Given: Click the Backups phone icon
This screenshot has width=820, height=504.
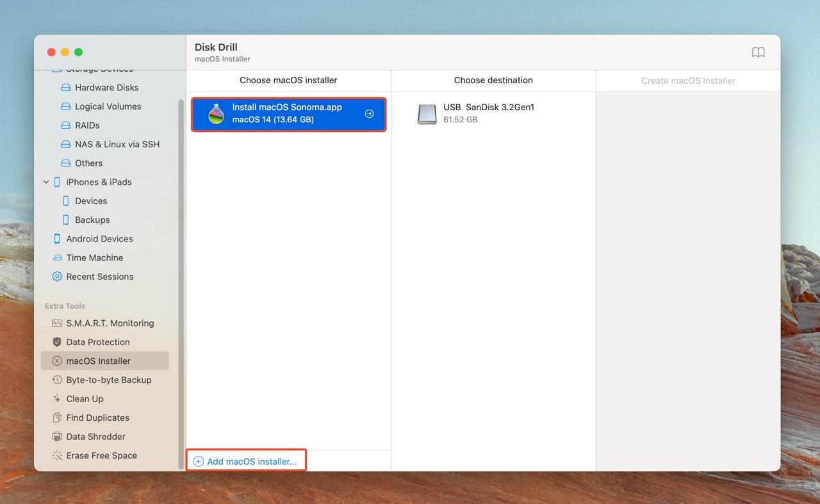Looking at the screenshot, I should point(65,220).
